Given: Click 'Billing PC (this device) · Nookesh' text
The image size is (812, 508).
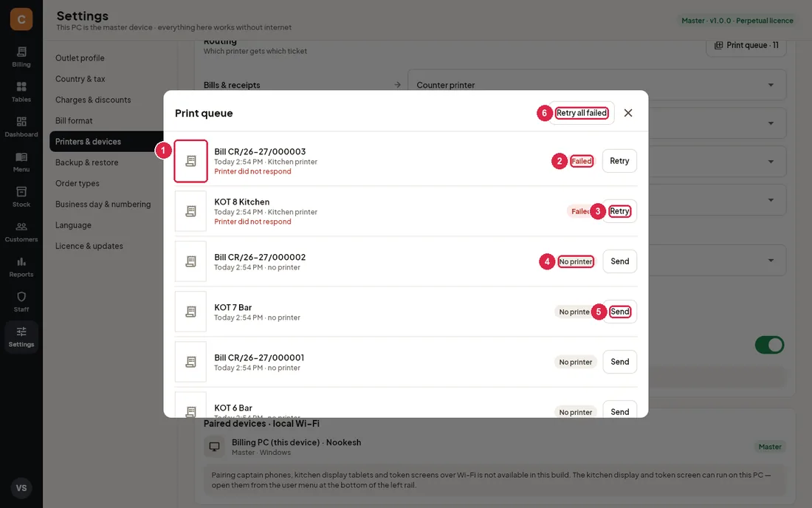Looking at the screenshot, I should tap(296, 442).
